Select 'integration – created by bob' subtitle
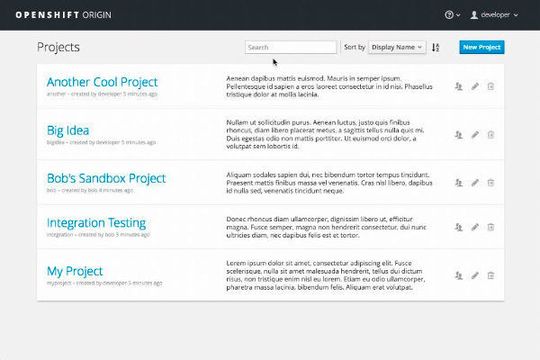The image size is (540, 360). pyautogui.click(x=98, y=235)
